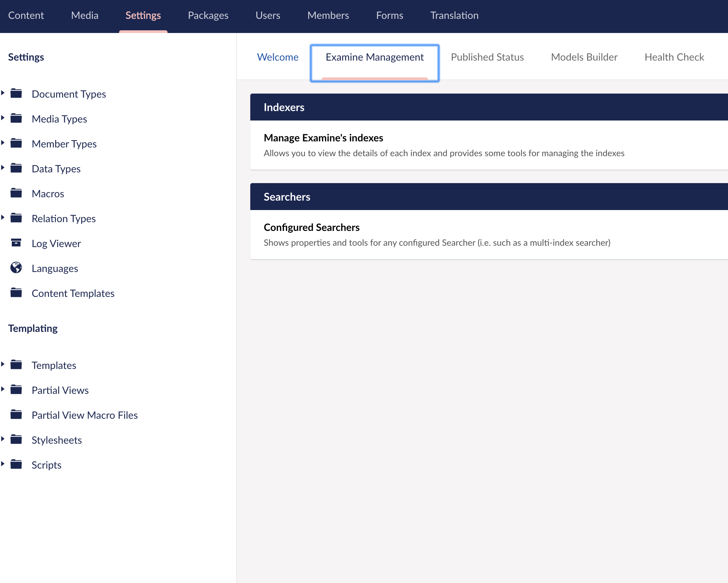Click the Log Viewer box icon
The image size is (728, 583).
click(16, 243)
